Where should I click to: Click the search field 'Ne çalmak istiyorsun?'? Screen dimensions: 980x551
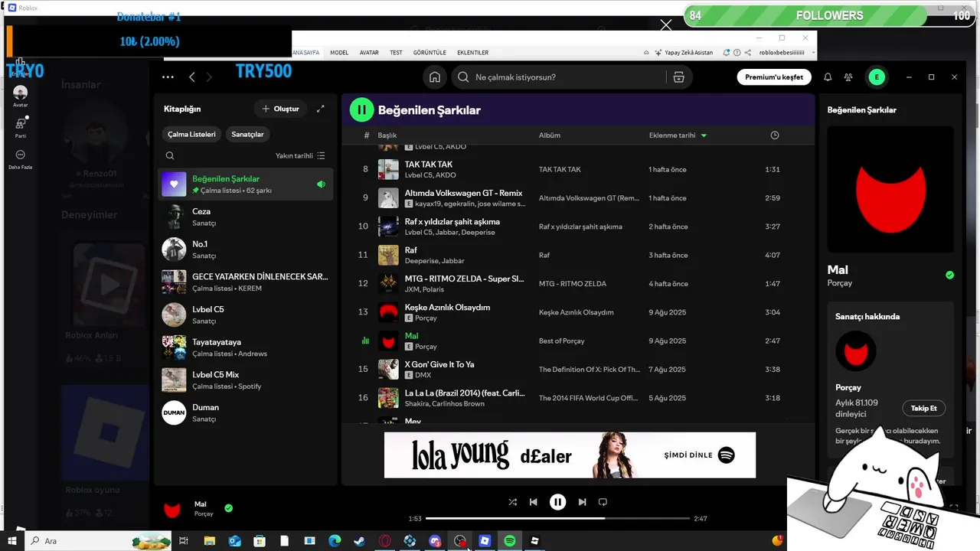click(x=557, y=77)
